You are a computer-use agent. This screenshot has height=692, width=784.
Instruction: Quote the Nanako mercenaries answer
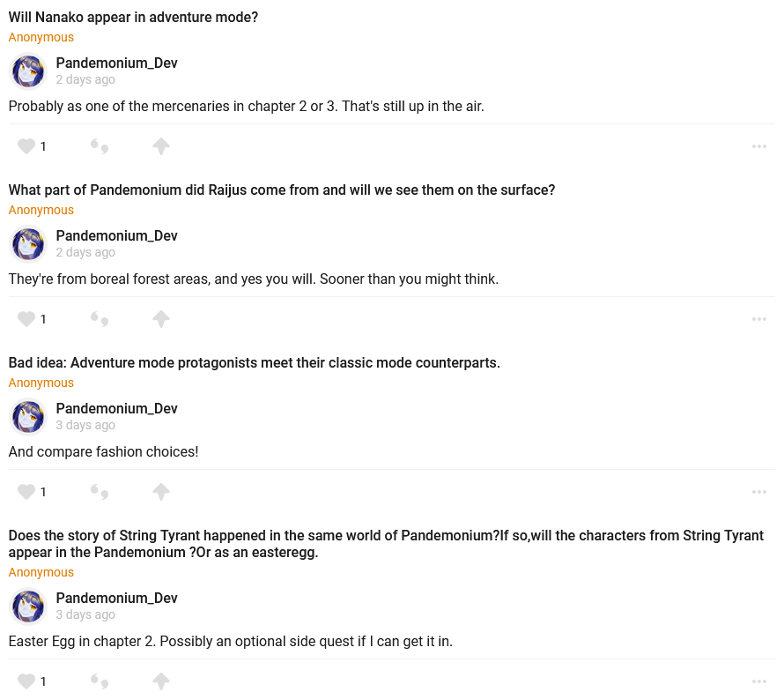(x=100, y=146)
